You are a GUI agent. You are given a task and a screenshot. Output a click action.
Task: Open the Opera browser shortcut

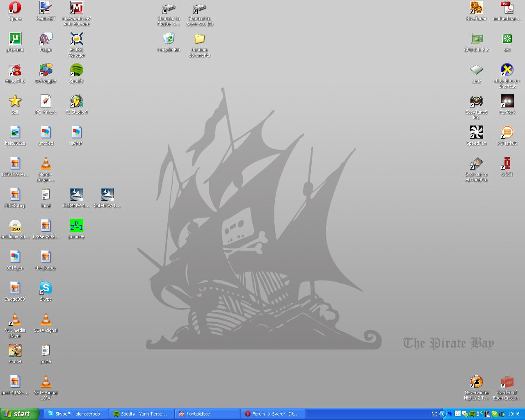[15, 11]
